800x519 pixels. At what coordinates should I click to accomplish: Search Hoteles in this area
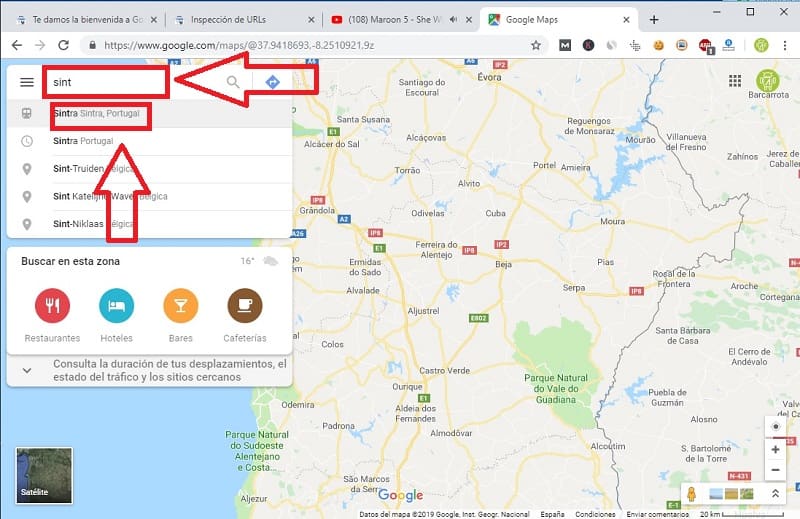click(116, 306)
